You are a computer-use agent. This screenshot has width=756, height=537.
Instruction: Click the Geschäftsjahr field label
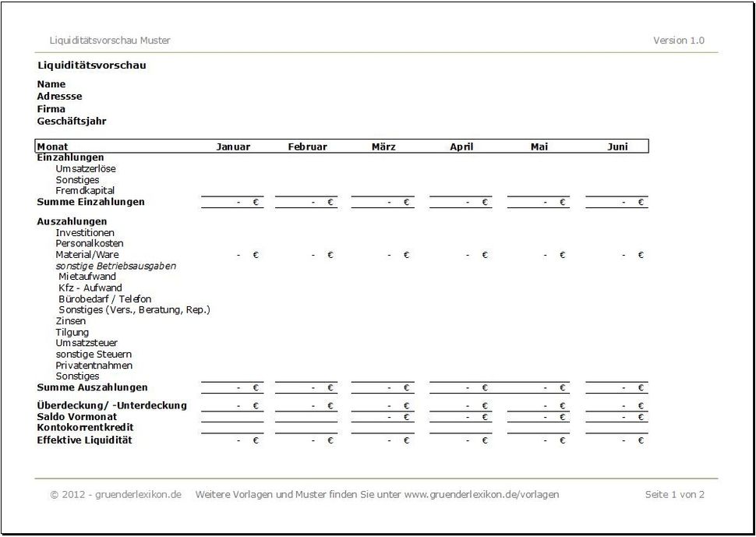pyautogui.click(x=72, y=122)
